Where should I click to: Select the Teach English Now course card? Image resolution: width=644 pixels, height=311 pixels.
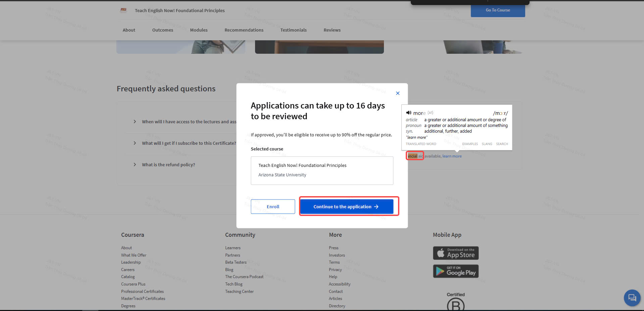[x=322, y=170]
